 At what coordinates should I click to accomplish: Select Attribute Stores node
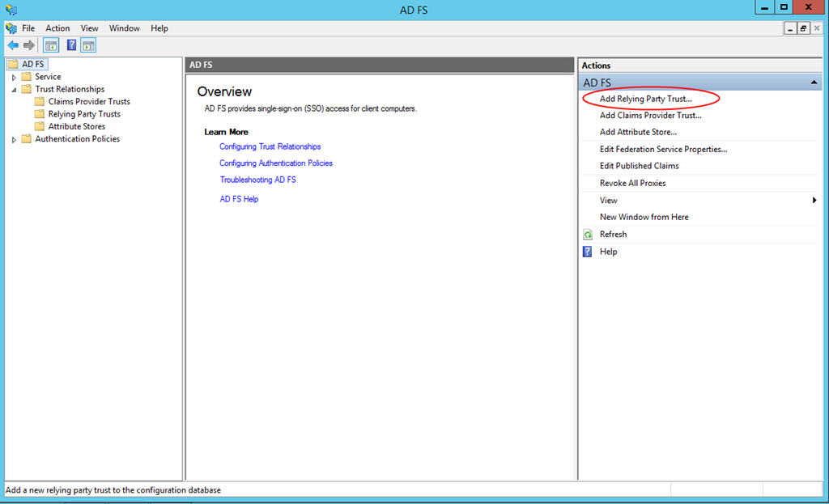click(x=77, y=126)
